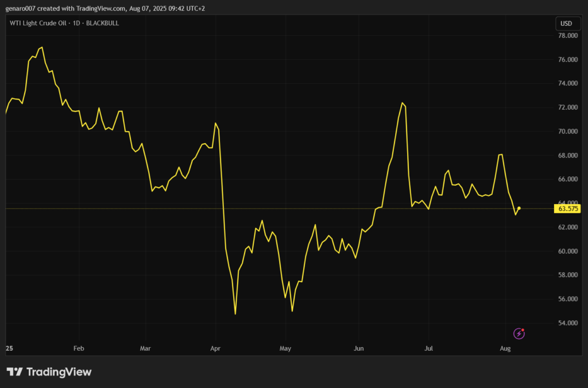The height and width of the screenshot is (388, 588).
Task: Select the 54.000 price scale label
Action: tap(567, 323)
